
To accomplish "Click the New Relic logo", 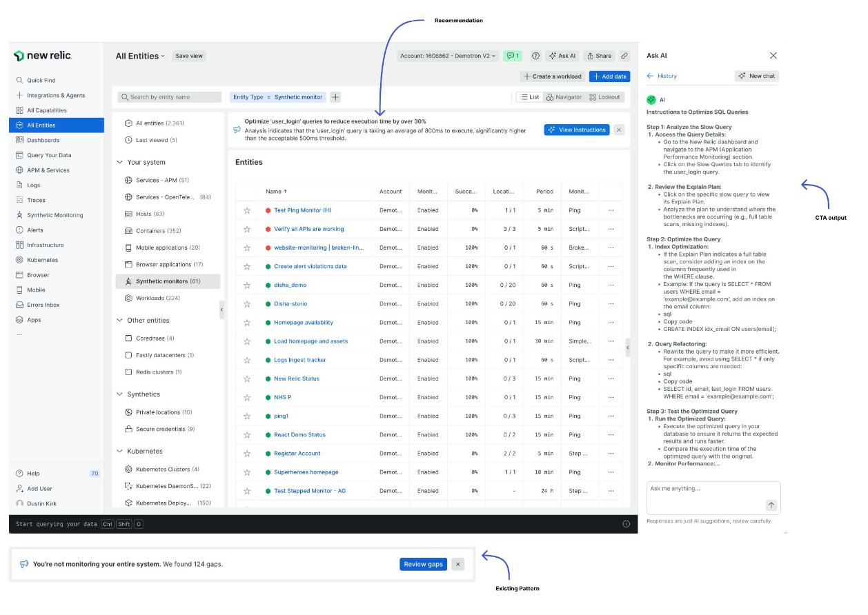I will (x=43, y=56).
